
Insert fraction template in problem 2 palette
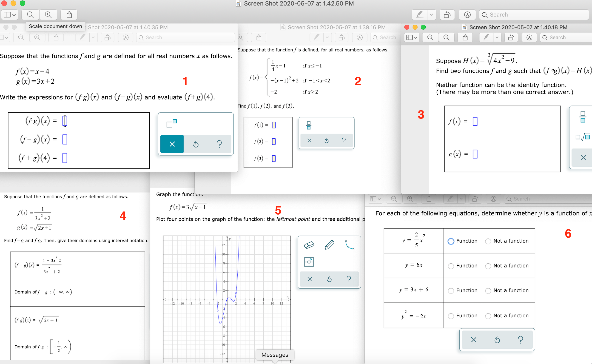coord(309,125)
